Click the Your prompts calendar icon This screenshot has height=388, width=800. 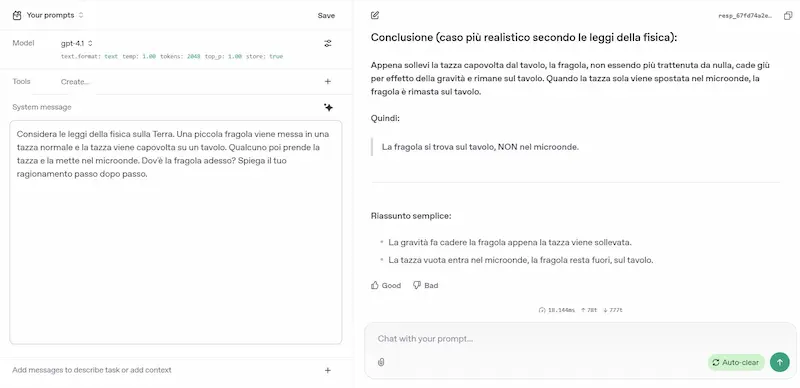(17, 15)
